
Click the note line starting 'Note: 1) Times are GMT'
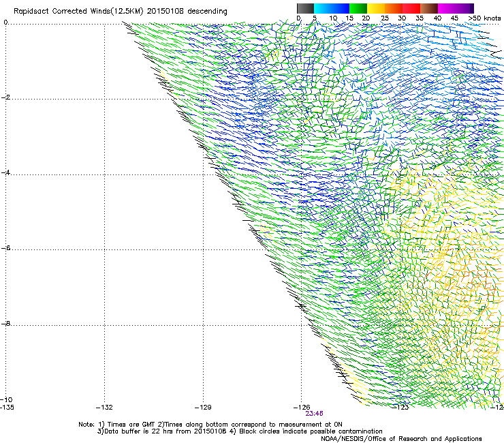[x=210, y=425]
